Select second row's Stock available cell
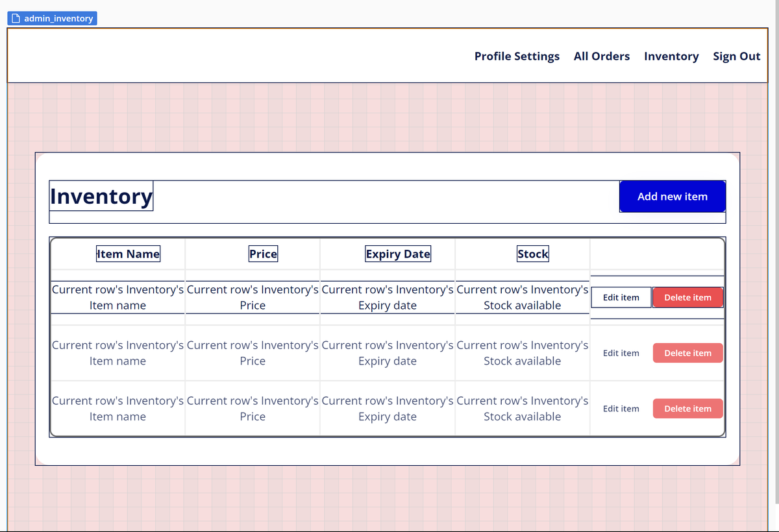The image size is (779, 532). point(523,353)
